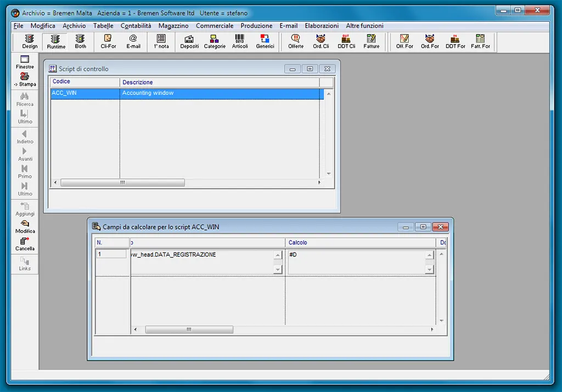Click the Codice column header
Screen dimensions: 562x392
click(85, 82)
